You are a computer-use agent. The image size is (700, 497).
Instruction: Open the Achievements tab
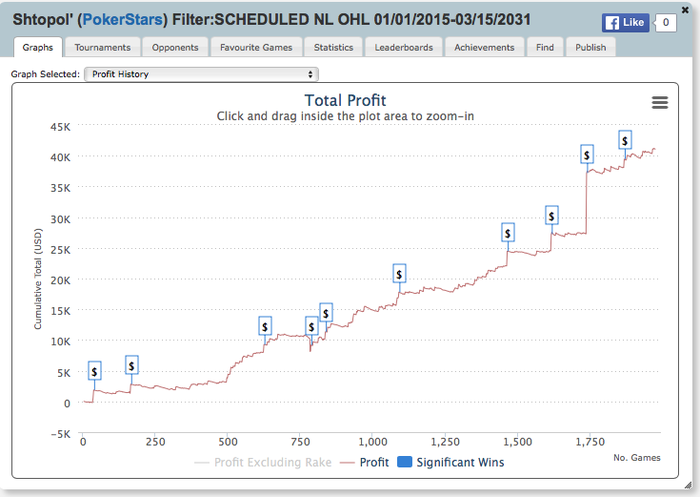click(484, 47)
